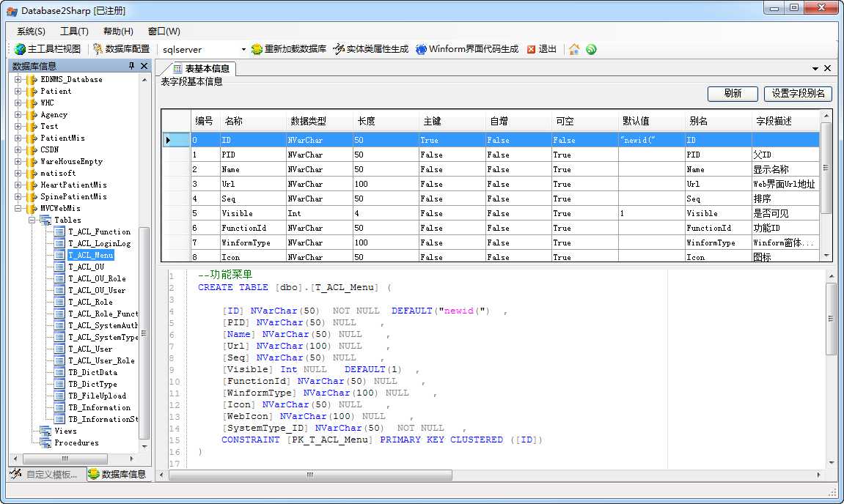844x504 pixels.
Task: Sort by 名称 column header
Action: tap(254, 121)
